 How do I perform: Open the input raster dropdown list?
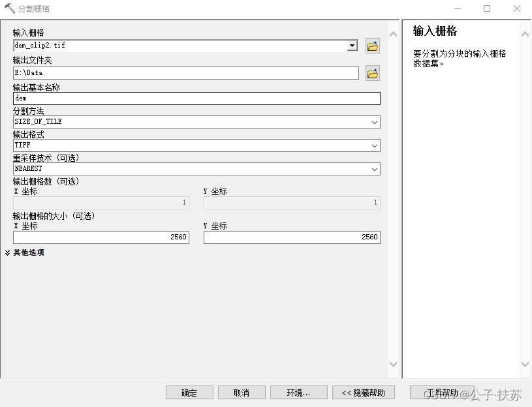click(x=352, y=46)
